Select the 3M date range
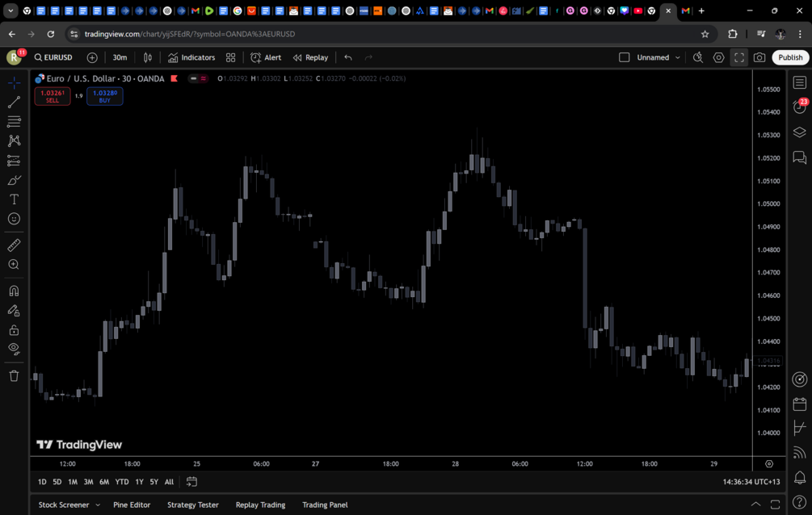 (x=89, y=482)
